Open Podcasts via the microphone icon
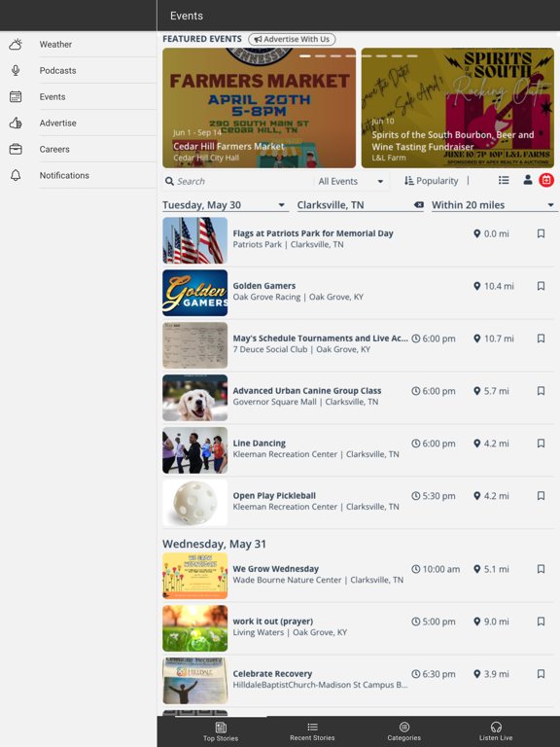 16,70
